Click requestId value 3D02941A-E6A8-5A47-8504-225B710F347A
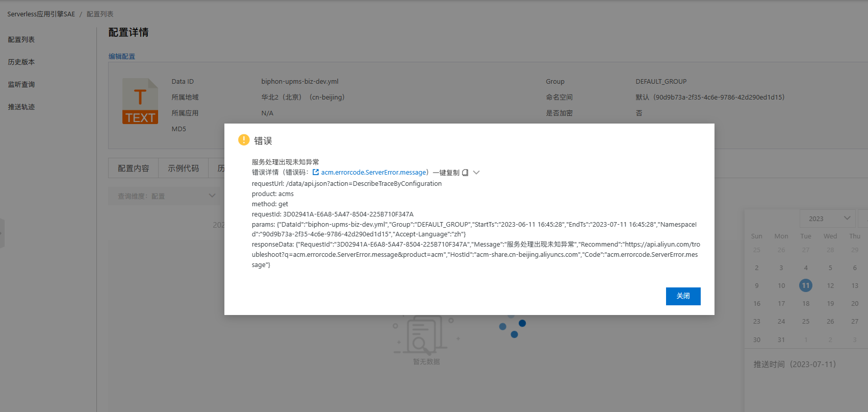Image resolution: width=868 pixels, height=412 pixels. click(348, 214)
